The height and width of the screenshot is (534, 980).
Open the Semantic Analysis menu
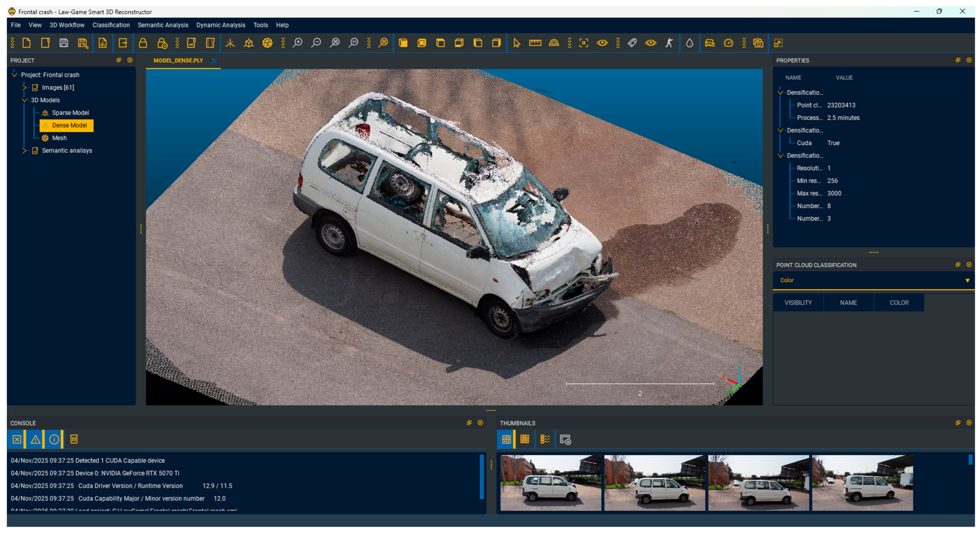163,25
